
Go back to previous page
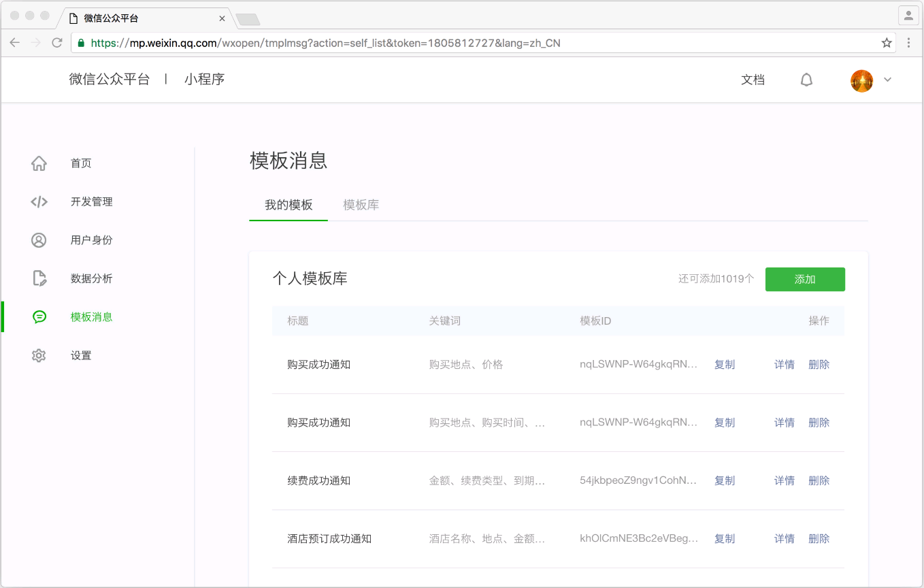click(15, 43)
